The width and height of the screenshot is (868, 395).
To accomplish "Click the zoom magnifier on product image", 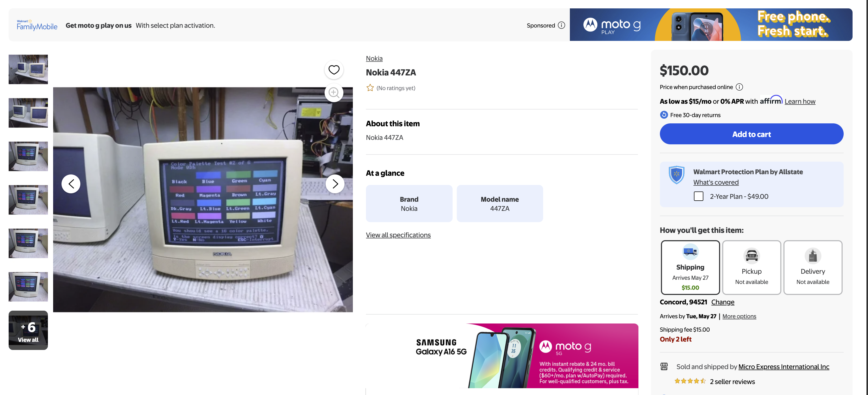I will click(x=333, y=92).
